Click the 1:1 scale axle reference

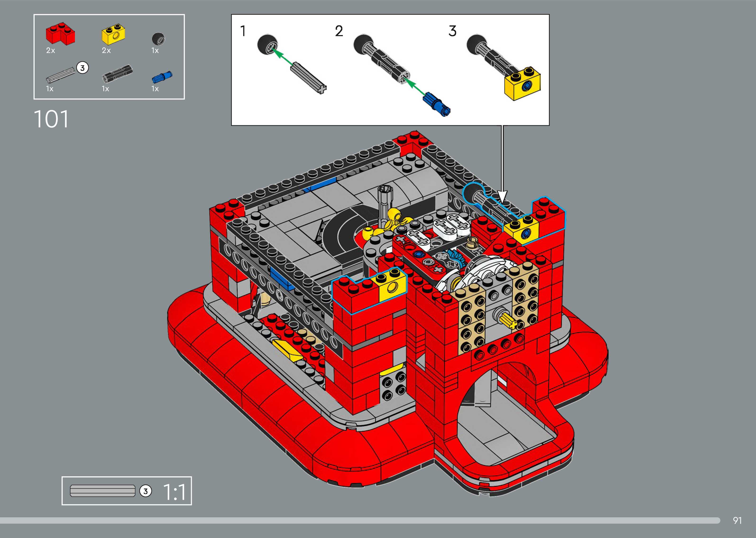tap(103, 491)
